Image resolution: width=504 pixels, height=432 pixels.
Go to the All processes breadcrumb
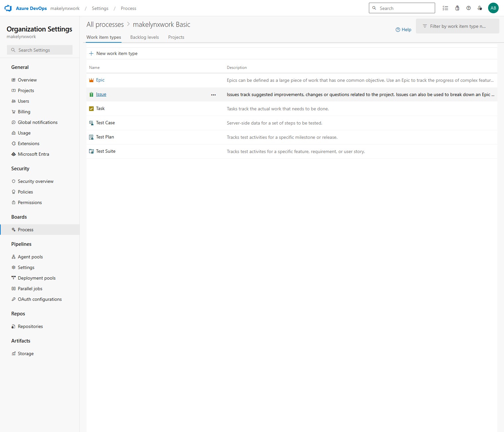click(105, 25)
